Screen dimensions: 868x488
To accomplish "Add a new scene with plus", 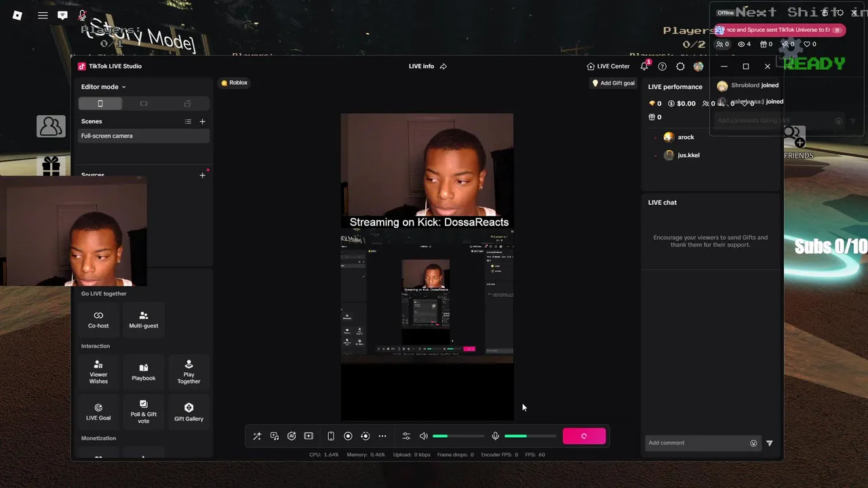I will [202, 121].
